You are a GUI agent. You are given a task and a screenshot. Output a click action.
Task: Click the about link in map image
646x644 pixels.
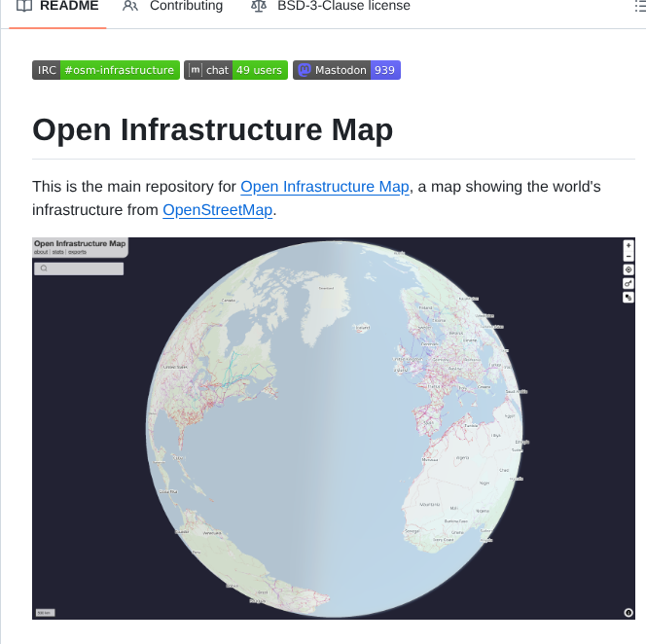[x=41, y=252]
